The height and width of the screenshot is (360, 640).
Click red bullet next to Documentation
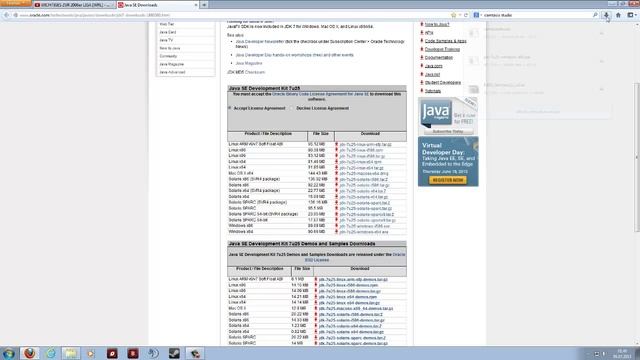pyautogui.click(x=422, y=58)
